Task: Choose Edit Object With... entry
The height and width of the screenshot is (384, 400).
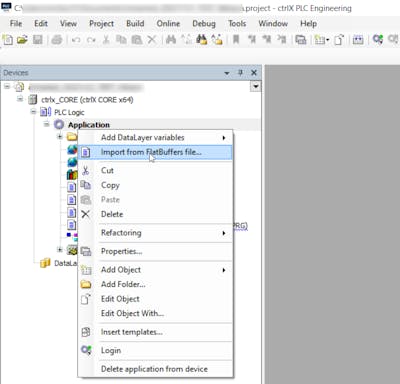Action: 155,314
